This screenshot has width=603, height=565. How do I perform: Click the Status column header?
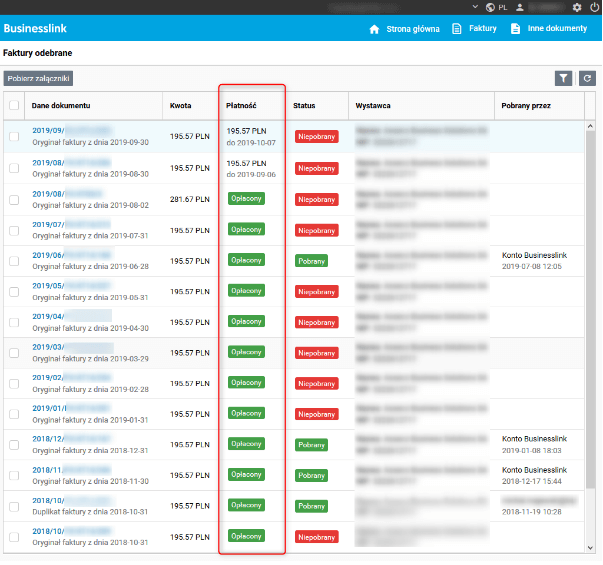(x=304, y=105)
